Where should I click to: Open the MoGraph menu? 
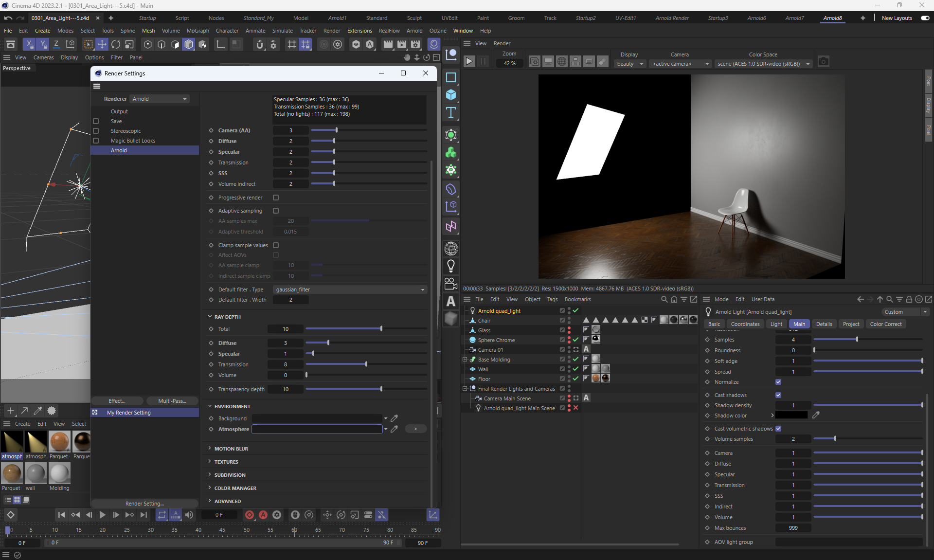198,31
